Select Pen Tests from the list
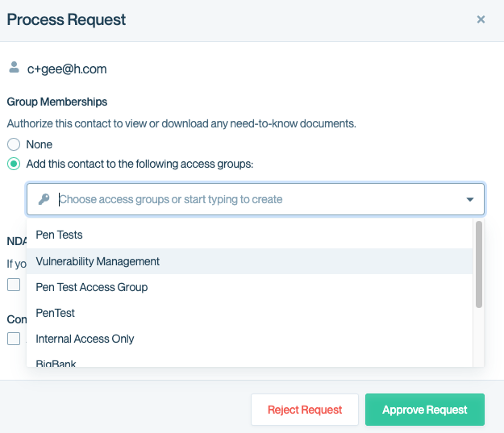 pos(60,235)
